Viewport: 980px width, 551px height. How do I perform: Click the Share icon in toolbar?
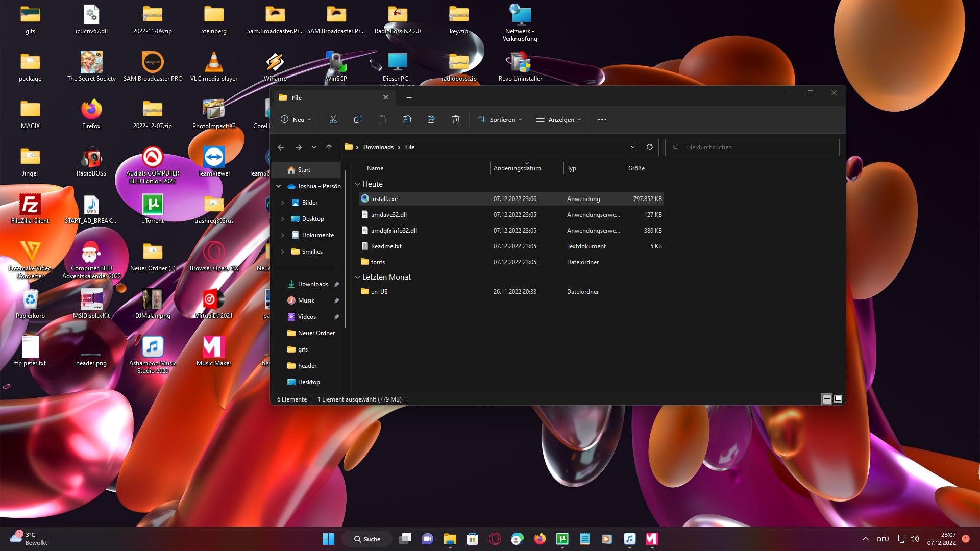[x=431, y=119]
